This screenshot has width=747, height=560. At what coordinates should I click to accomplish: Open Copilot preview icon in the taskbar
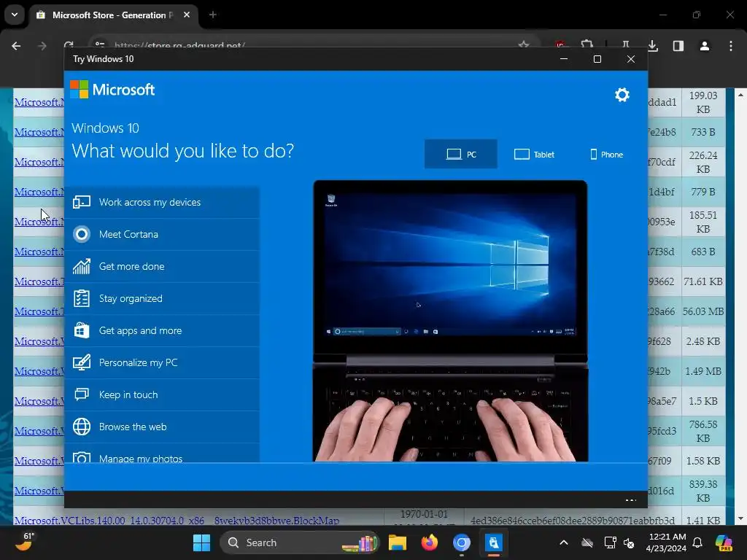click(724, 542)
